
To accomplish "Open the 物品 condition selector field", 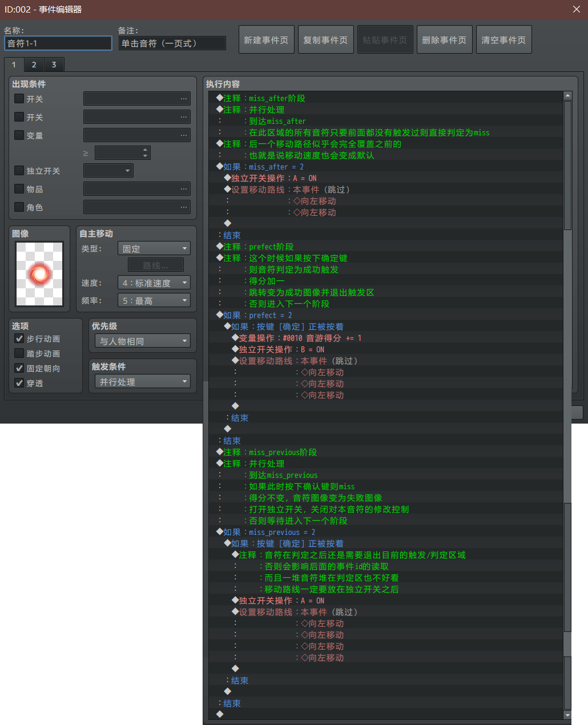I will pos(137,189).
